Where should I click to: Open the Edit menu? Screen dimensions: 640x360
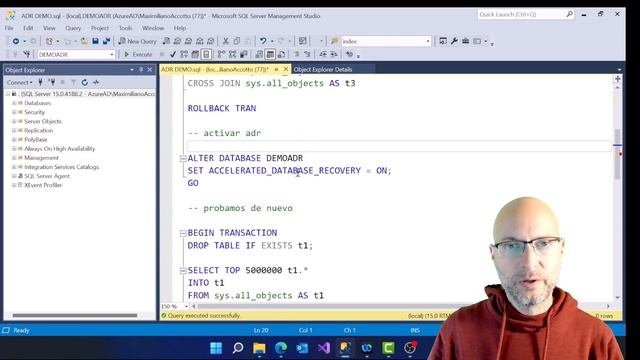(28, 28)
